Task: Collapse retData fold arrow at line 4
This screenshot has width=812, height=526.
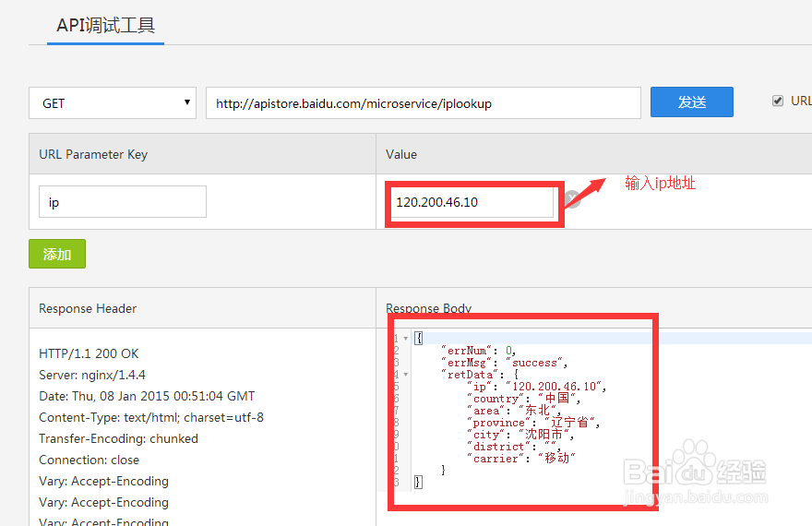Action: (x=405, y=375)
